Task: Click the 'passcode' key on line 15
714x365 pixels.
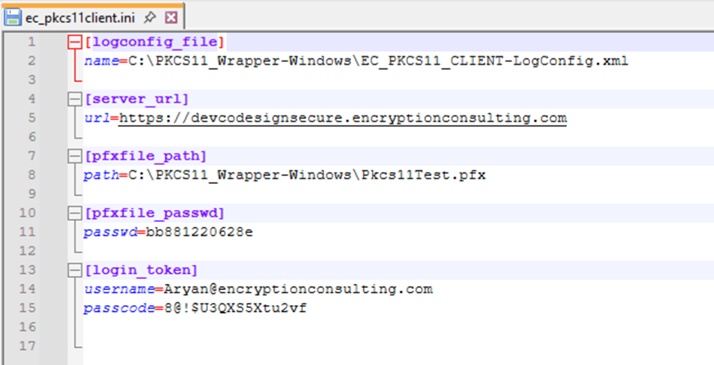Action: (119, 309)
